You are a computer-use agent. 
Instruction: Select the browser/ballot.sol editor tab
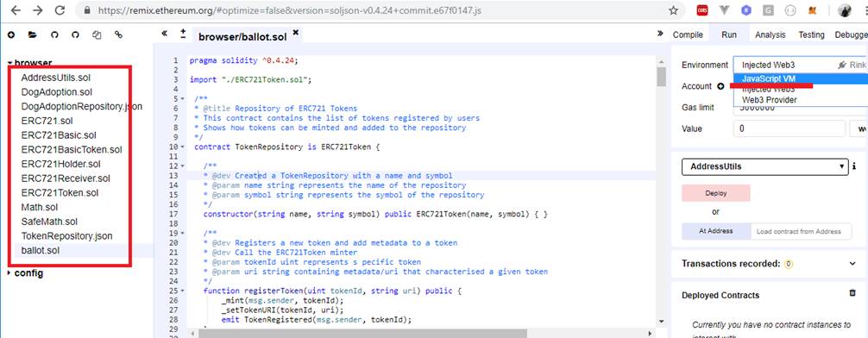tap(242, 37)
